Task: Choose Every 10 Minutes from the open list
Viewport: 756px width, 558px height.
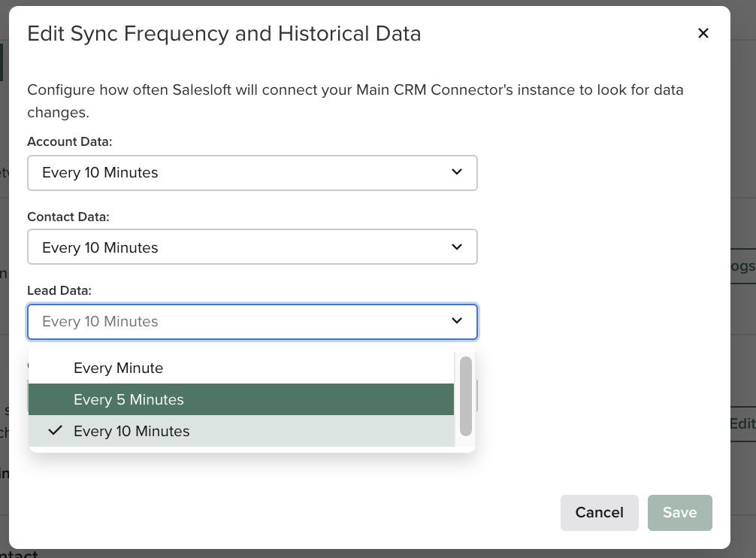Action: tap(132, 431)
